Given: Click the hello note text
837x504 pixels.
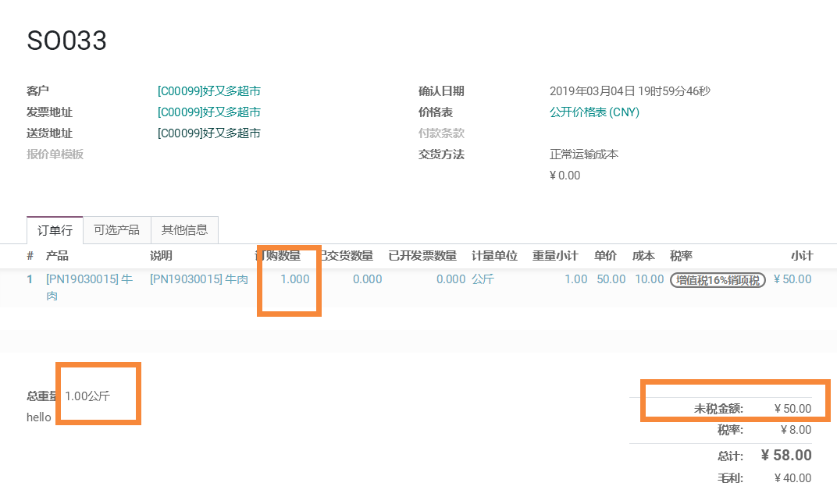Looking at the screenshot, I should [39, 417].
